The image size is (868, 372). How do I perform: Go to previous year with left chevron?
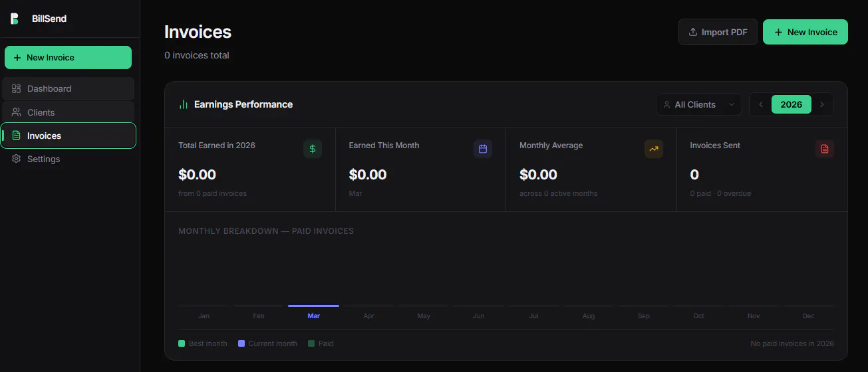(x=761, y=104)
